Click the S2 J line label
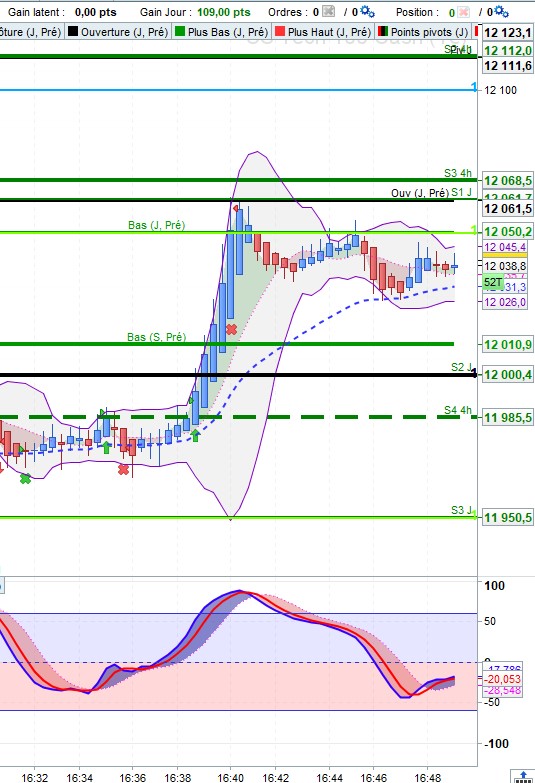Image resolution: width=535 pixels, height=783 pixels. (461, 367)
